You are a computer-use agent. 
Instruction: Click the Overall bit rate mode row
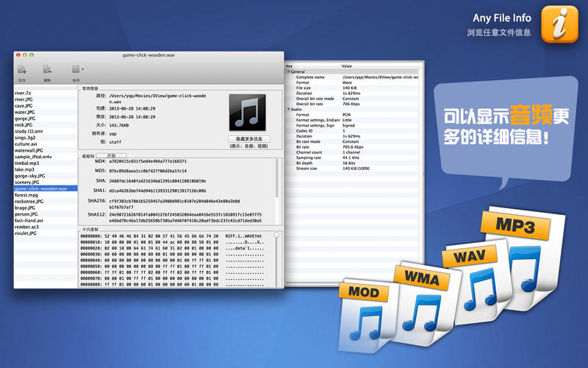[352, 99]
